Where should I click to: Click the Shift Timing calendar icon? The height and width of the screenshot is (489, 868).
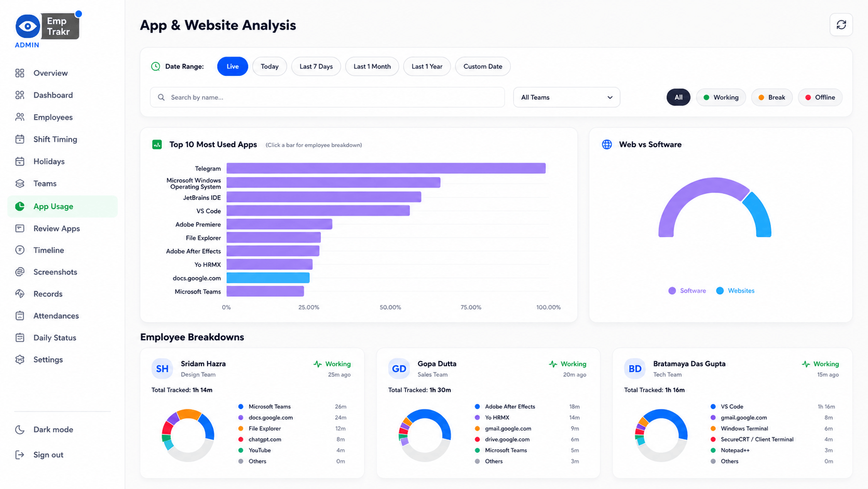[20, 139]
